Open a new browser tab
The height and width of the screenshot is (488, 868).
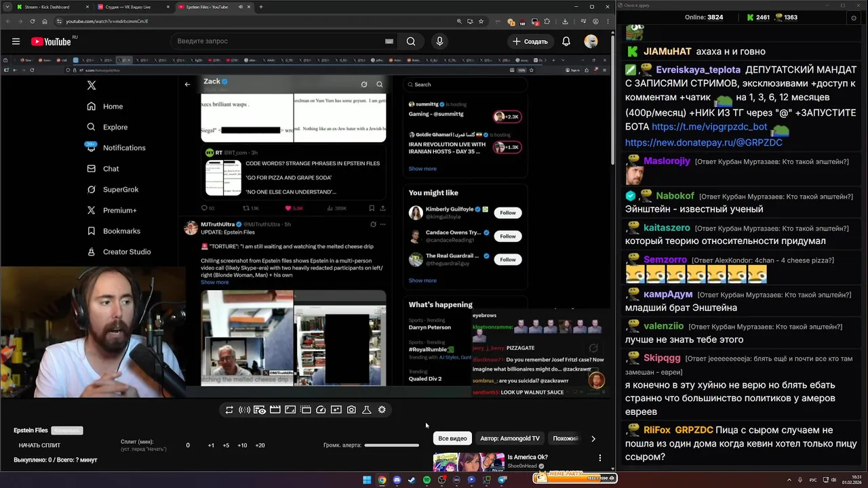coord(261,7)
